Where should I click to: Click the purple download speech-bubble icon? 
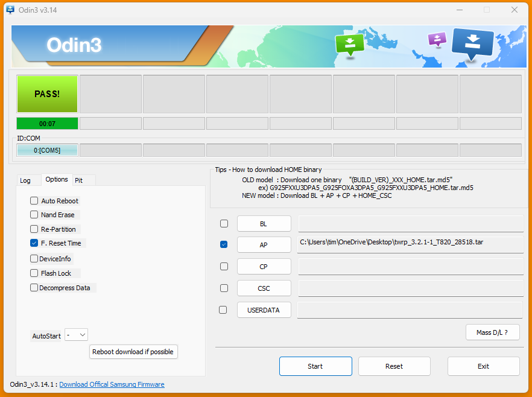[x=437, y=39]
